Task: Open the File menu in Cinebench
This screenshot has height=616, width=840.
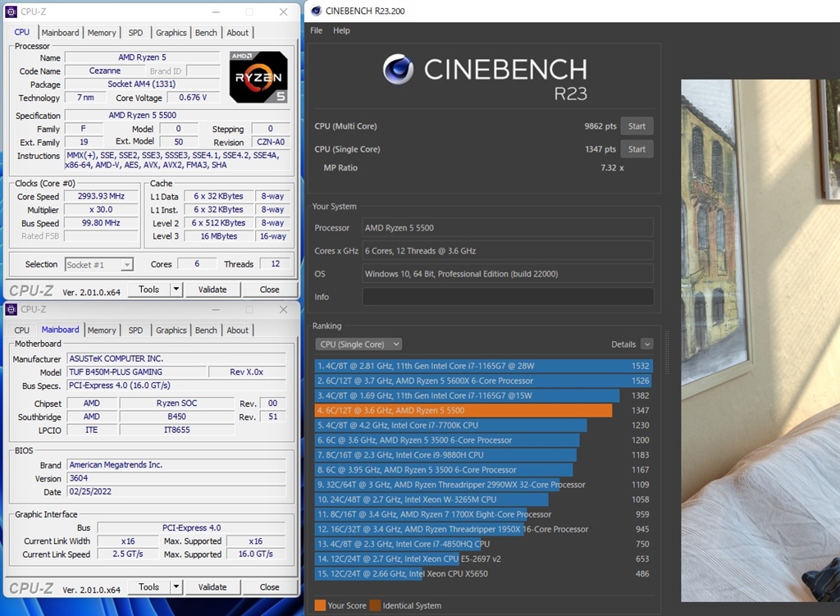Action: (316, 30)
